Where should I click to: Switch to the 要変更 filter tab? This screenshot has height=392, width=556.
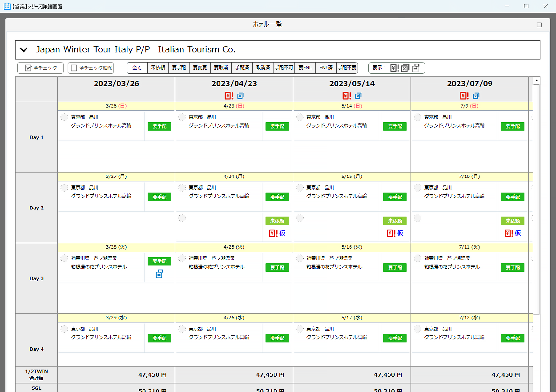pyautogui.click(x=200, y=68)
